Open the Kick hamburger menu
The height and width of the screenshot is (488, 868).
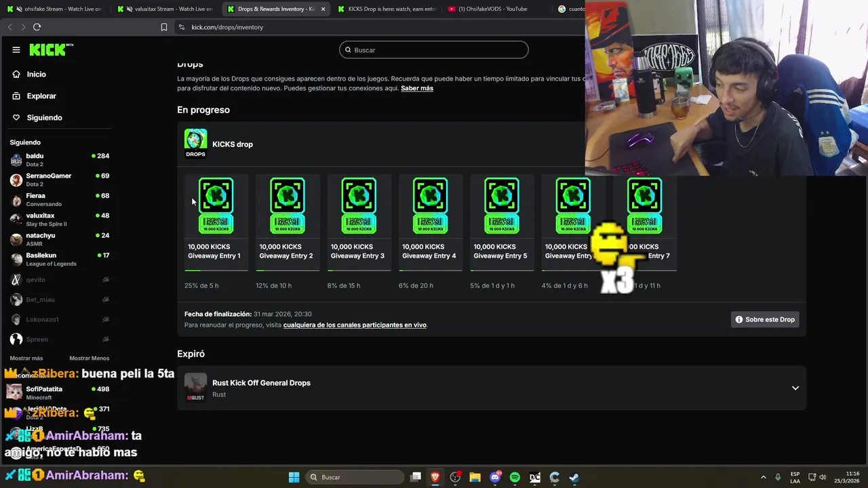coord(16,49)
